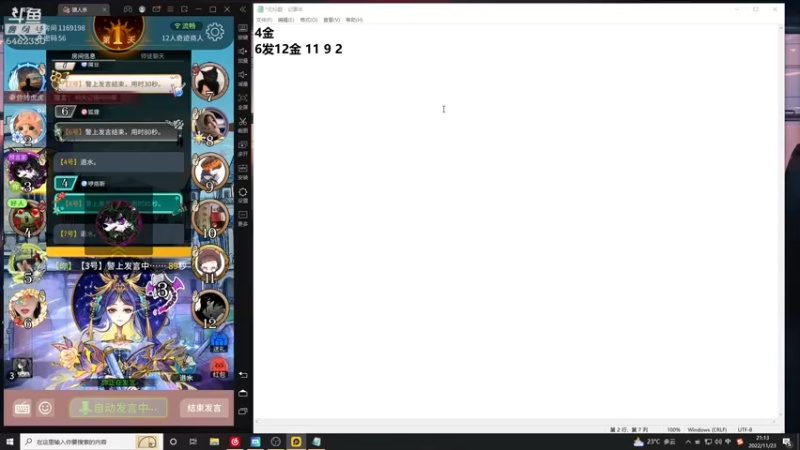Screen dimensions: 800x450
Task: Switch to the 房间信息 room info tab
Action: (83, 56)
